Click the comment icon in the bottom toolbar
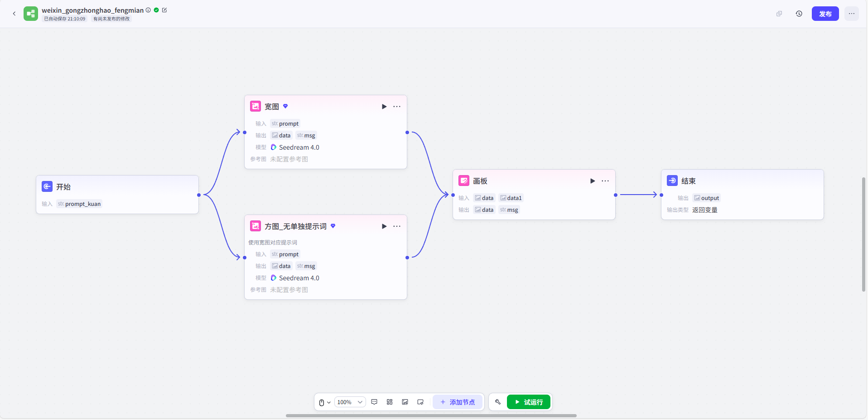 [x=374, y=402]
